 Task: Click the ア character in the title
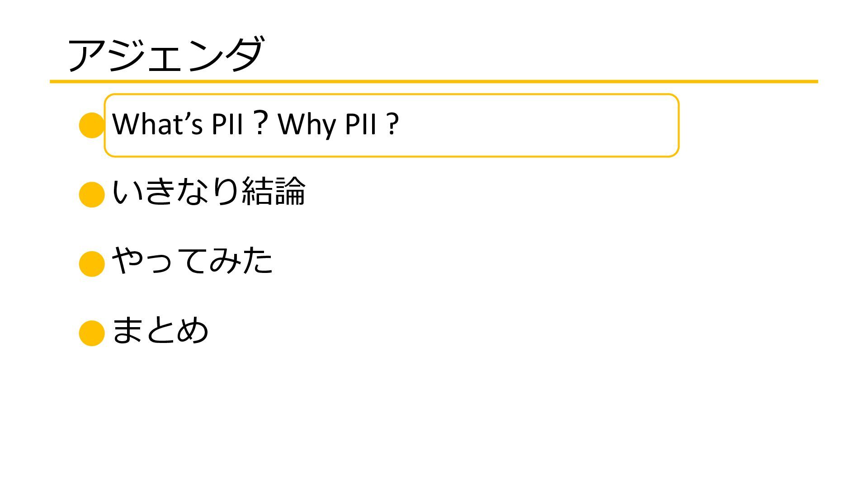tap(87, 55)
